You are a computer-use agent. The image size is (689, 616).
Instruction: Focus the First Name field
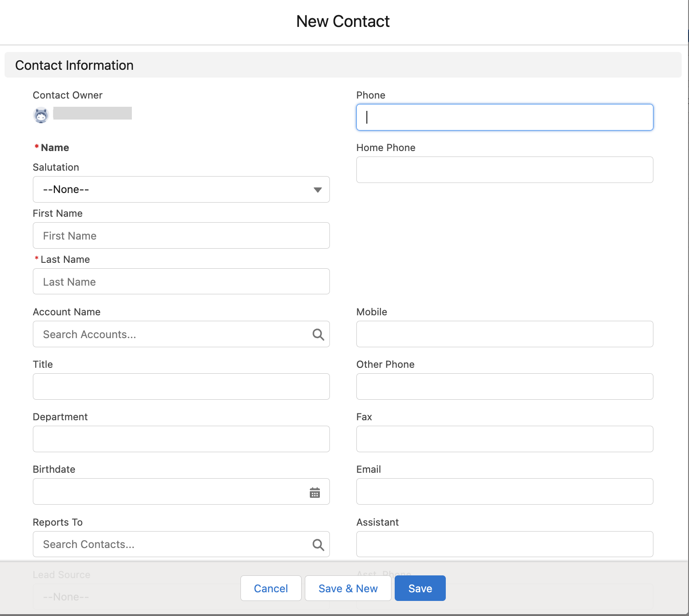[x=181, y=235]
